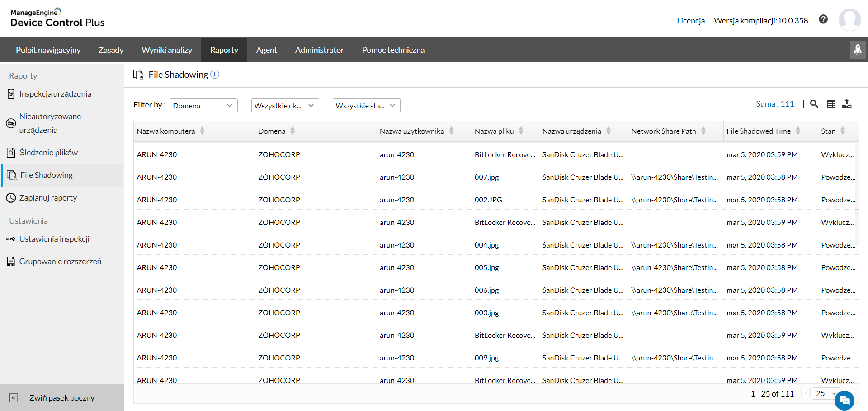868x411 pixels.
Task: Sort by File Shadowed Time column
Action: (x=797, y=131)
